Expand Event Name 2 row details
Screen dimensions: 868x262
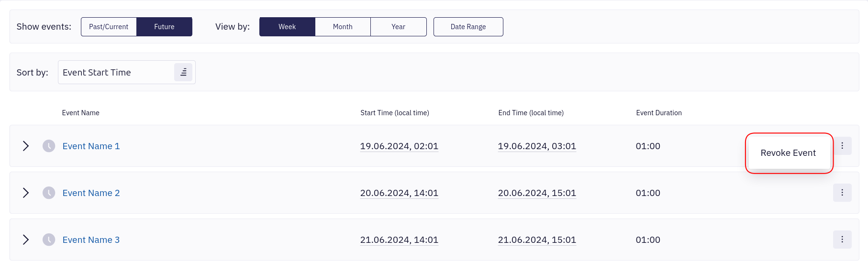click(26, 193)
